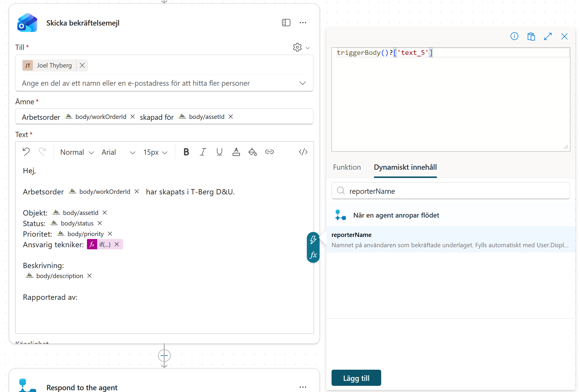Remove body/description token from email body
580x392 pixels.
[90, 276]
